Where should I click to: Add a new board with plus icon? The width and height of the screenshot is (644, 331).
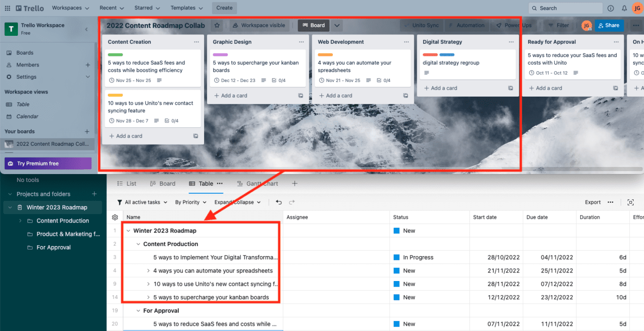tap(87, 132)
